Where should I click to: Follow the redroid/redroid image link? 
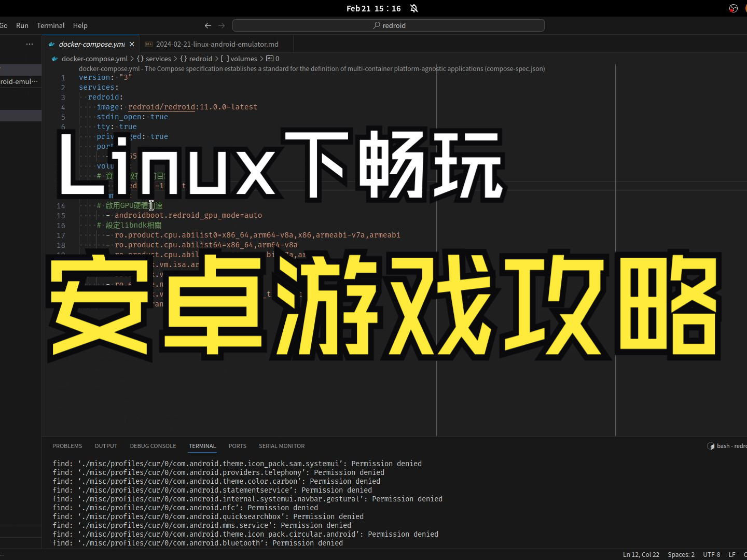(162, 107)
